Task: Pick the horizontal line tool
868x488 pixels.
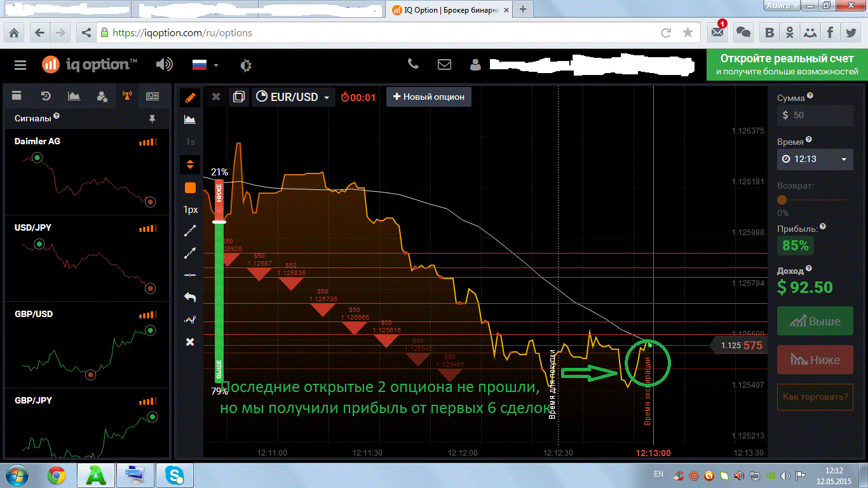Action: point(189,274)
